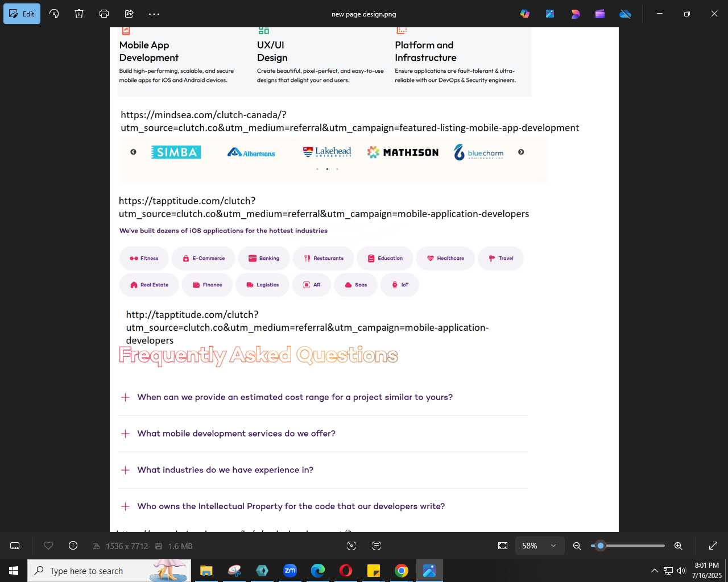Click the 1536 x 7712 dimensions label
The image size is (728, 582).
coord(121,546)
